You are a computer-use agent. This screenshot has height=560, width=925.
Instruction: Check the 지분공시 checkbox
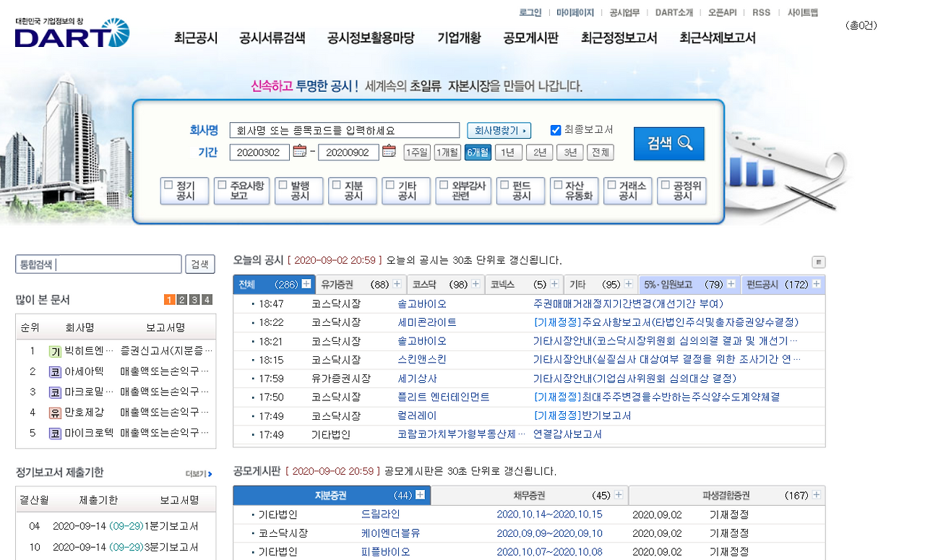pyautogui.click(x=336, y=185)
